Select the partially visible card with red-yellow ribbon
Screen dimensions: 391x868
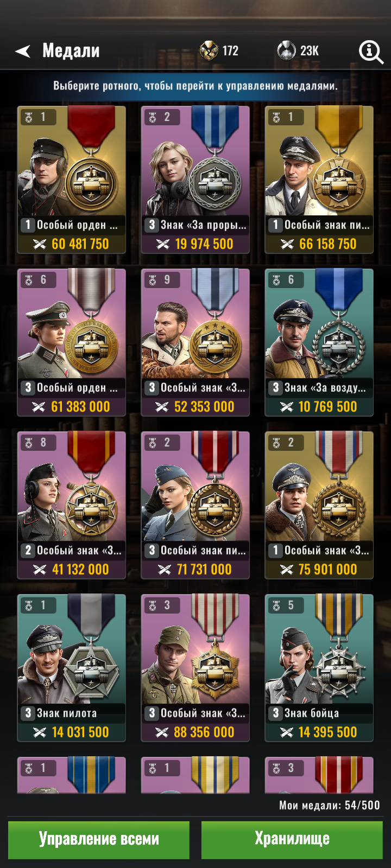pyautogui.click(x=319, y=775)
